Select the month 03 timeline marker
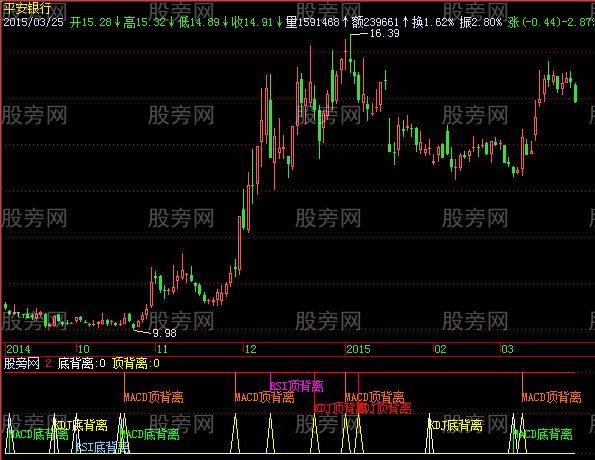The height and width of the screenshot is (460, 595). pos(507,349)
